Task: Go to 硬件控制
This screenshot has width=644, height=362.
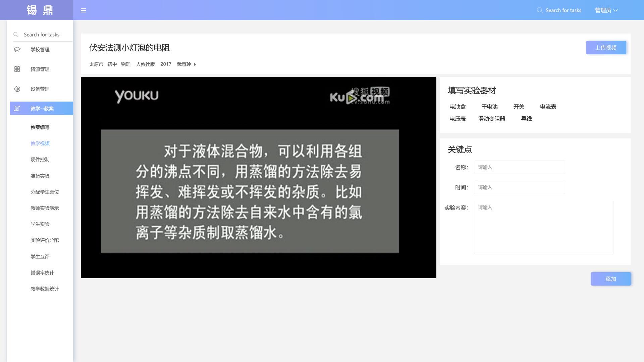Action: point(40,160)
